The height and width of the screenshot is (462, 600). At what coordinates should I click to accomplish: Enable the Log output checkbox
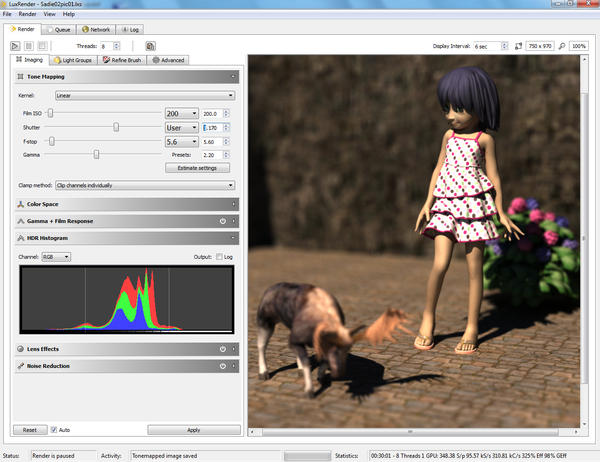(219, 257)
